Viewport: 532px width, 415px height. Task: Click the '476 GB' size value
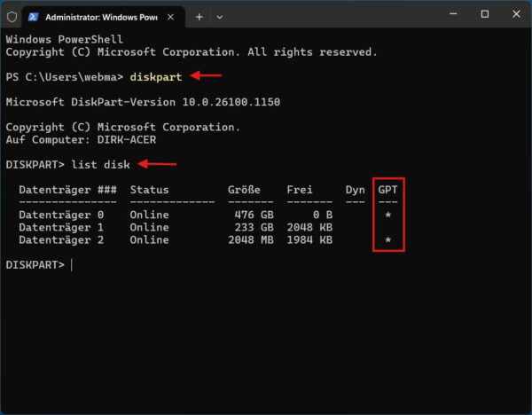click(x=254, y=215)
